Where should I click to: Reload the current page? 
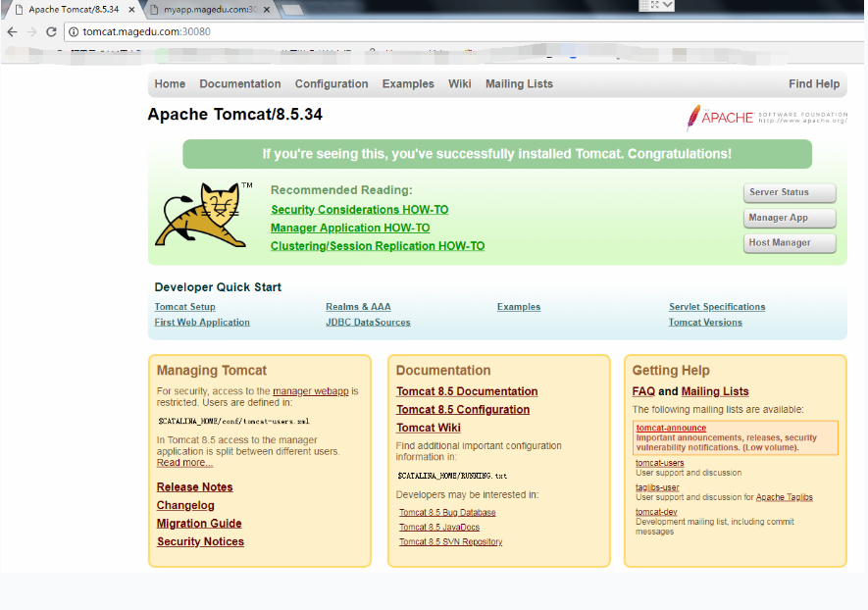pyautogui.click(x=51, y=31)
